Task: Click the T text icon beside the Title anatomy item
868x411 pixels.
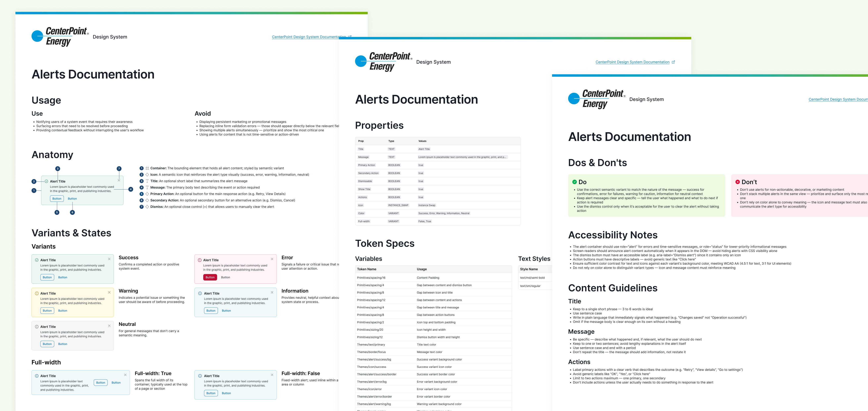Action: [x=147, y=181]
